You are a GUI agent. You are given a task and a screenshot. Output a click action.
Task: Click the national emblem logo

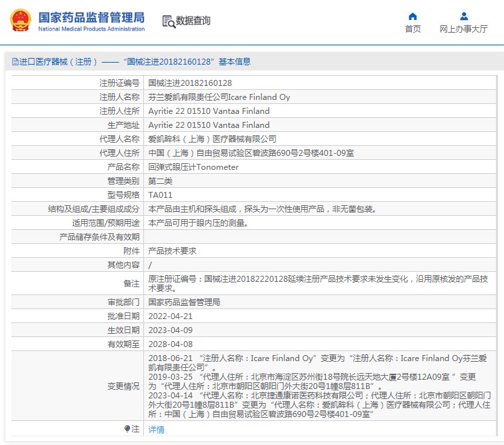(x=20, y=20)
